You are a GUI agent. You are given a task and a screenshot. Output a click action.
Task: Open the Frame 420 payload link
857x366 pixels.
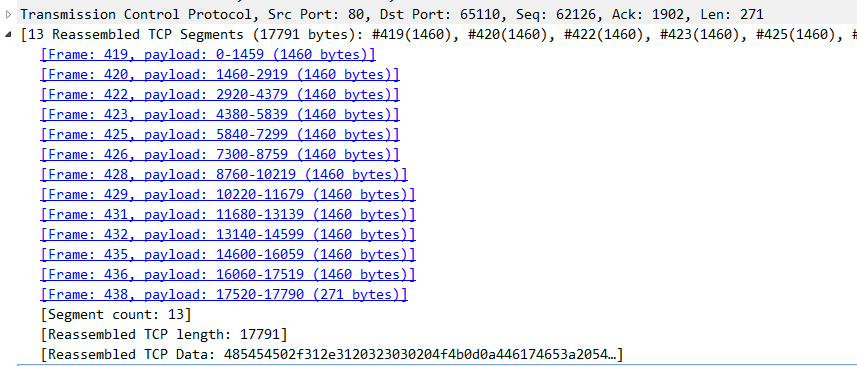(220, 74)
